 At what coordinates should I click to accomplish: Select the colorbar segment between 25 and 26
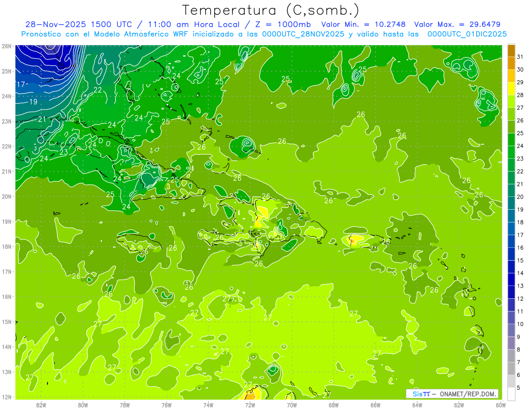(x=511, y=127)
